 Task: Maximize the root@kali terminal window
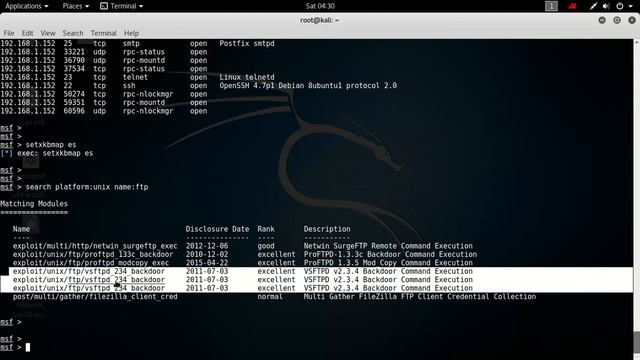click(617, 20)
